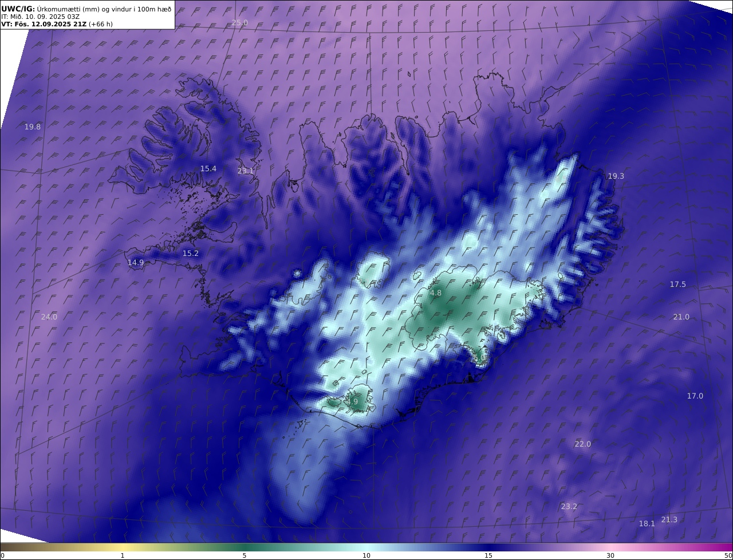This screenshot has width=733, height=560.
Task: Click the color scale tick labeled 15
Action: [x=488, y=555]
